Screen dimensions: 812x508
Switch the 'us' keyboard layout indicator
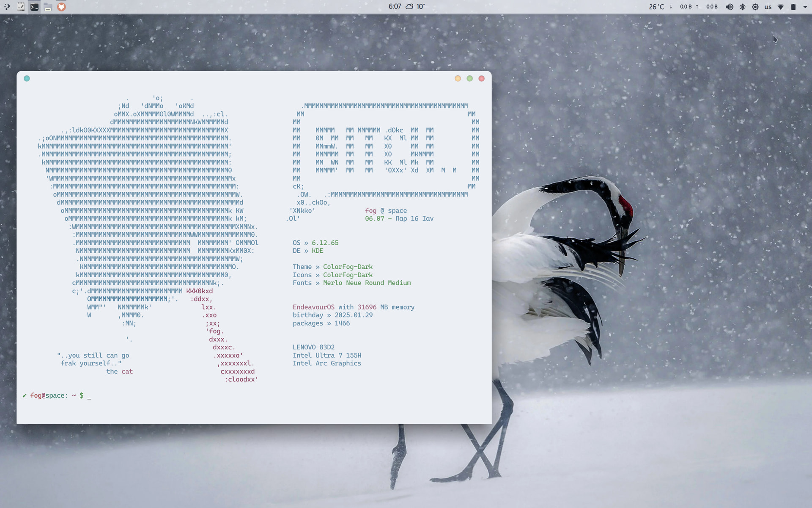[768, 7]
